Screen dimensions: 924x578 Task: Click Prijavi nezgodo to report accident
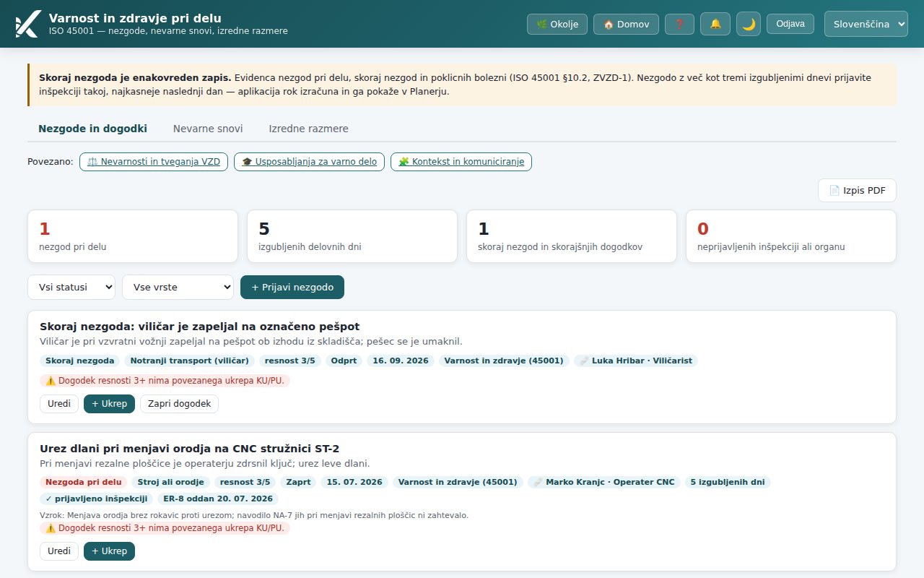pyautogui.click(x=292, y=287)
